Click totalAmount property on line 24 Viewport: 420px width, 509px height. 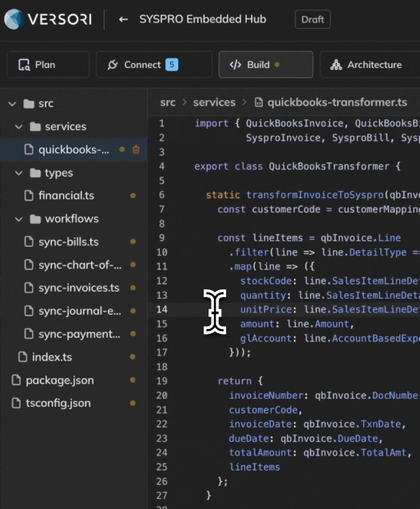click(x=260, y=452)
